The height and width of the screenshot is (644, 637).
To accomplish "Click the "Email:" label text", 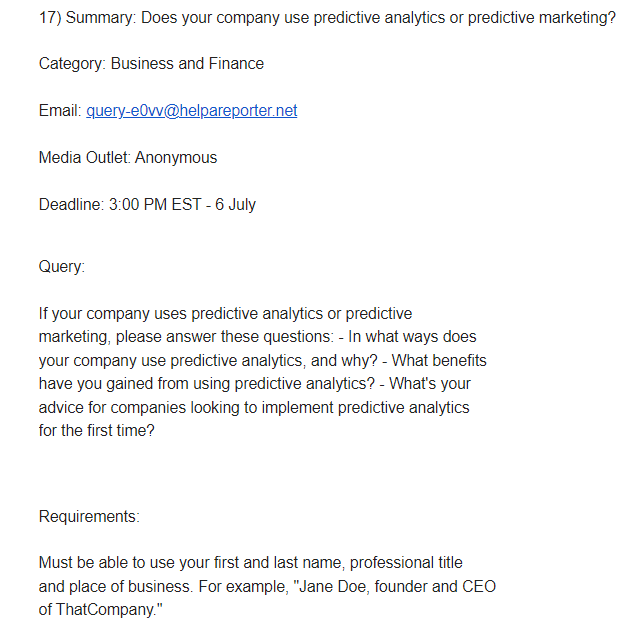I will pos(59,111).
